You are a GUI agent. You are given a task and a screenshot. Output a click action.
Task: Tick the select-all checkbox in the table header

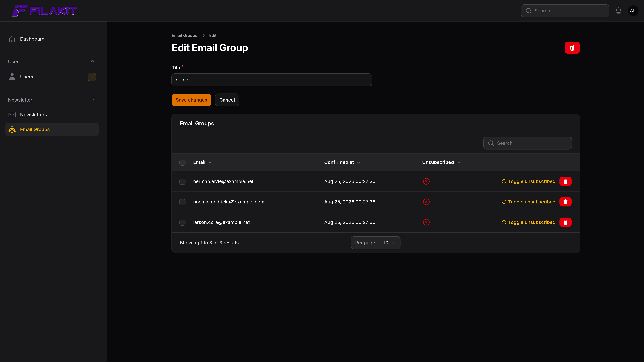(x=182, y=163)
